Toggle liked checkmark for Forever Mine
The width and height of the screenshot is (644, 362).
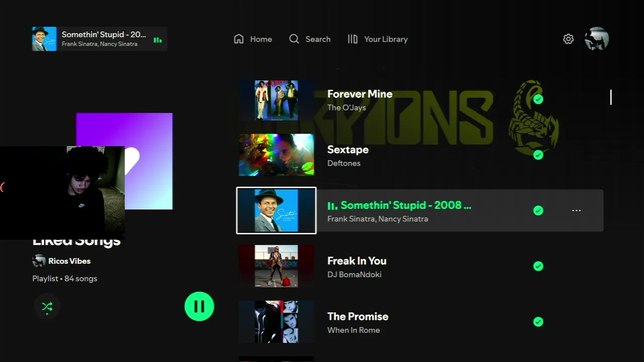[538, 99]
